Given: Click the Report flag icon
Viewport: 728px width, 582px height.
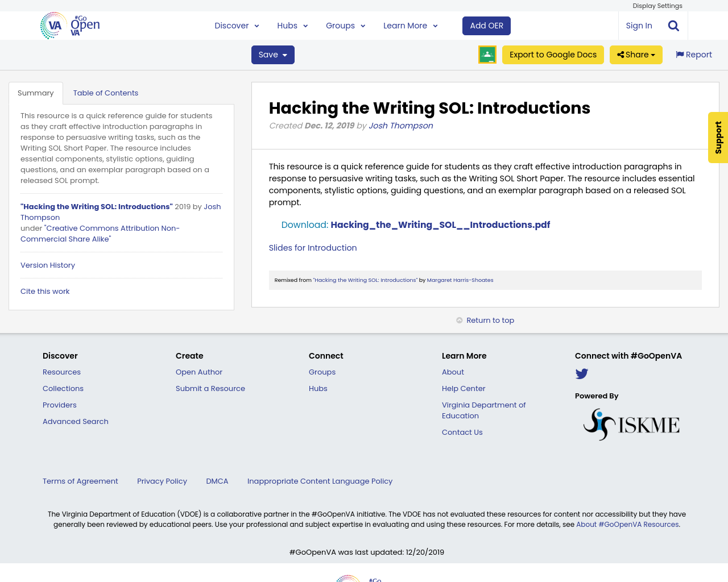Looking at the screenshot, I should [x=680, y=54].
